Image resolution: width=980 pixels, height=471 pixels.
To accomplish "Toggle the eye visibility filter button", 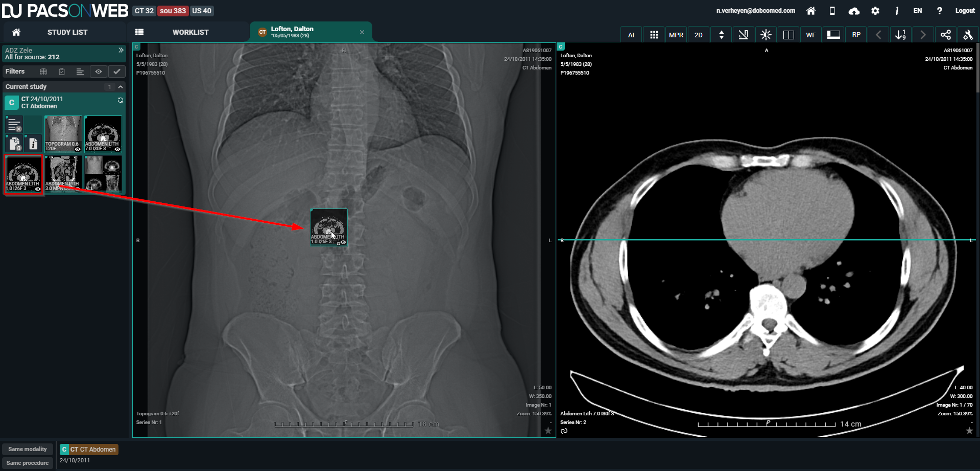I will coord(99,72).
